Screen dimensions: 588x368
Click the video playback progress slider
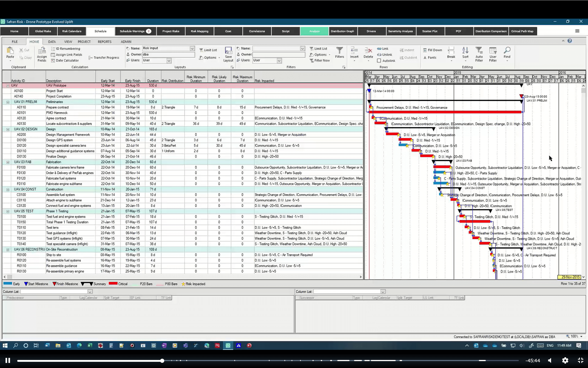click(162, 360)
